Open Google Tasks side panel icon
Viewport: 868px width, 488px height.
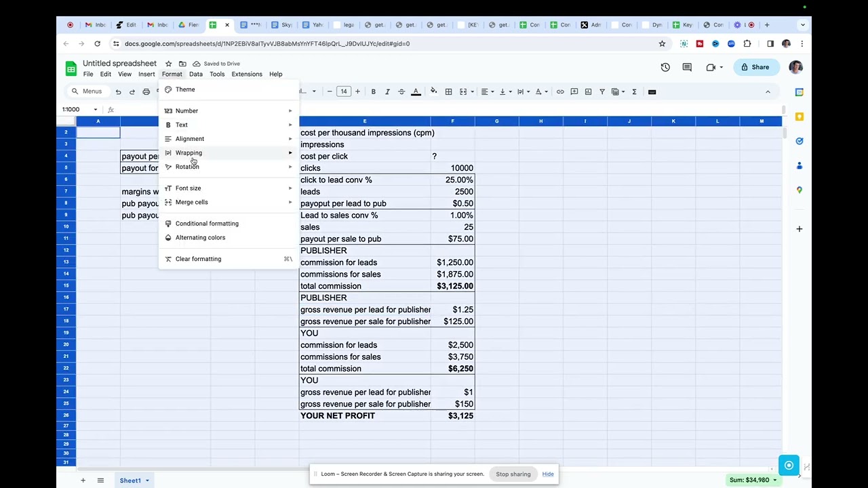[800, 141]
